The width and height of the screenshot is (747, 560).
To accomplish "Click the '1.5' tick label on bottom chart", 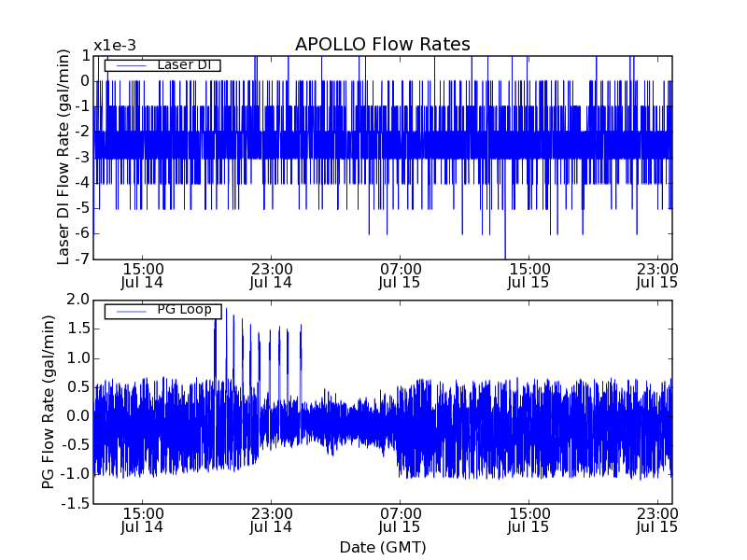I will click(x=78, y=329).
